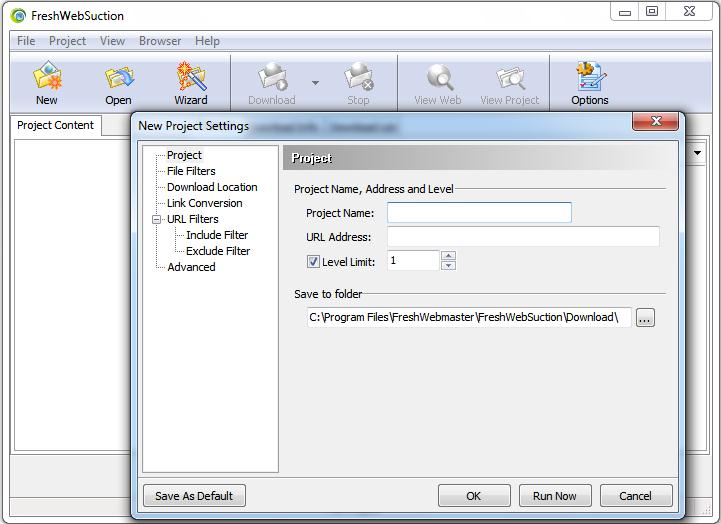The image size is (721, 524).
Task: Increase Level Limit with up arrow
Action: pos(448,256)
